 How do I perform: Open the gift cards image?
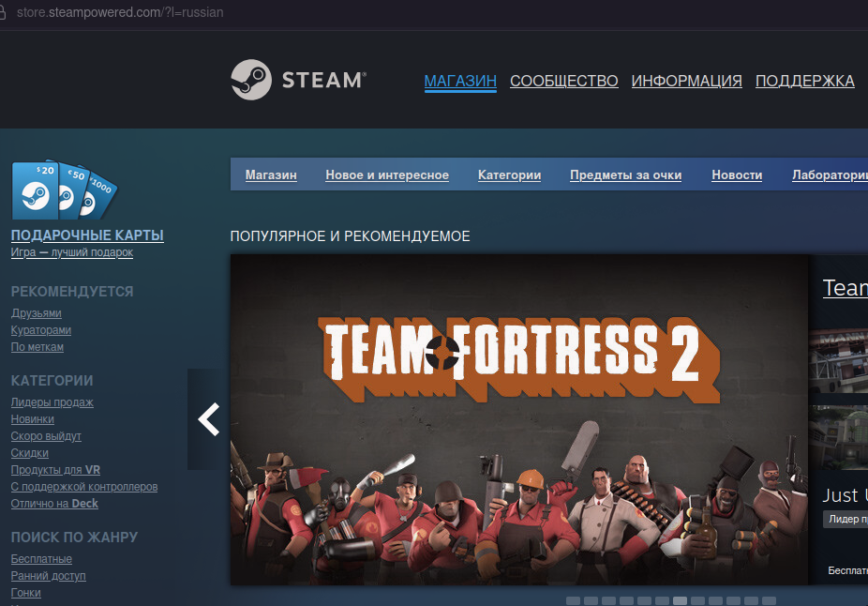(65, 191)
